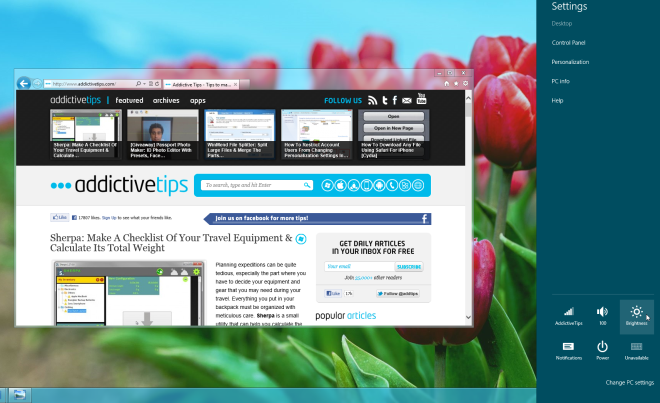Screen dimensions: 660x403
Task: Click the SUBSCRIBE button
Action: [409, 267]
